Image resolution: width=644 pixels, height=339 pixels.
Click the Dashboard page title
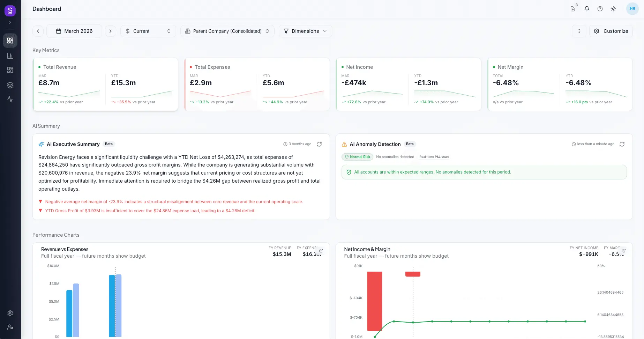47,9
